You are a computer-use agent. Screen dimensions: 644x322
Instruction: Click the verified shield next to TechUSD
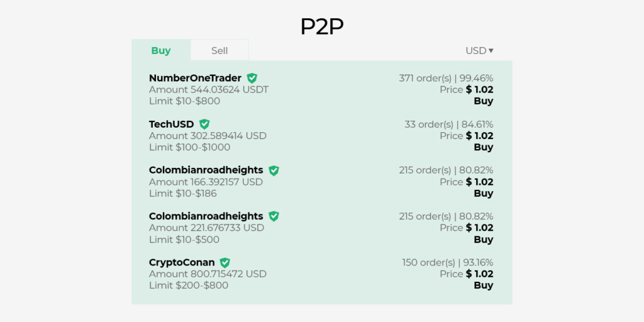tap(204, 124)
